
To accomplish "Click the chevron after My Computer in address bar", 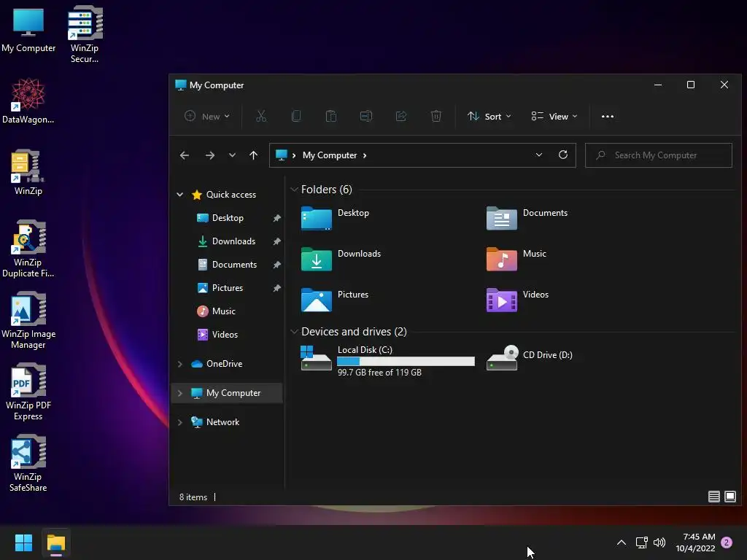I will [x=365, y=155].
